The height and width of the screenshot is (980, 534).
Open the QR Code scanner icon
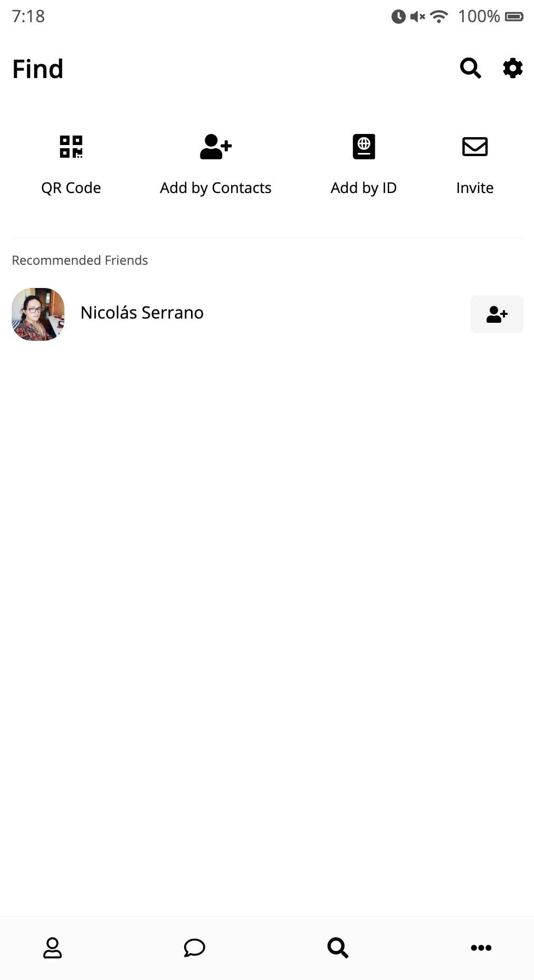(71, 147)
